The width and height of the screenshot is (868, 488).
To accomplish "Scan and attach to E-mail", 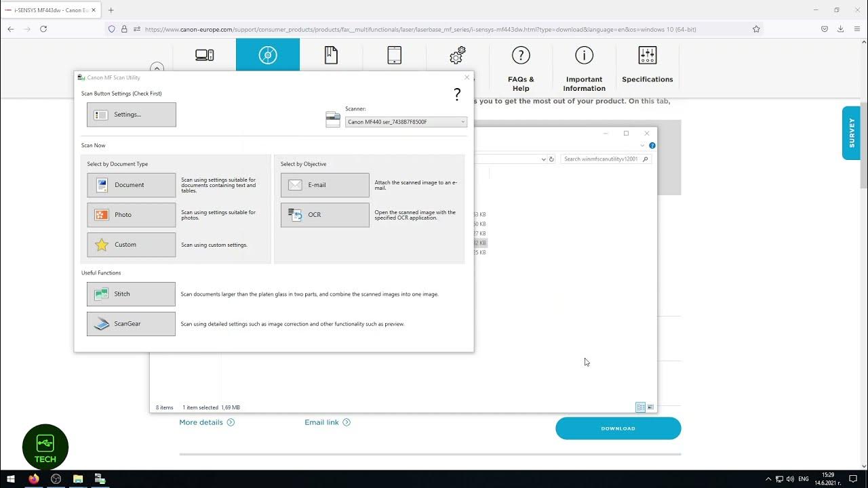I will [325, 185].
